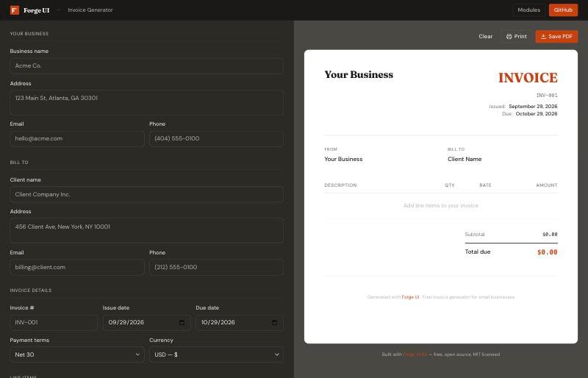This screenshot has width=588, height=378.
Task: Open the GitHub link button
Action: click(x=563, y=10)
